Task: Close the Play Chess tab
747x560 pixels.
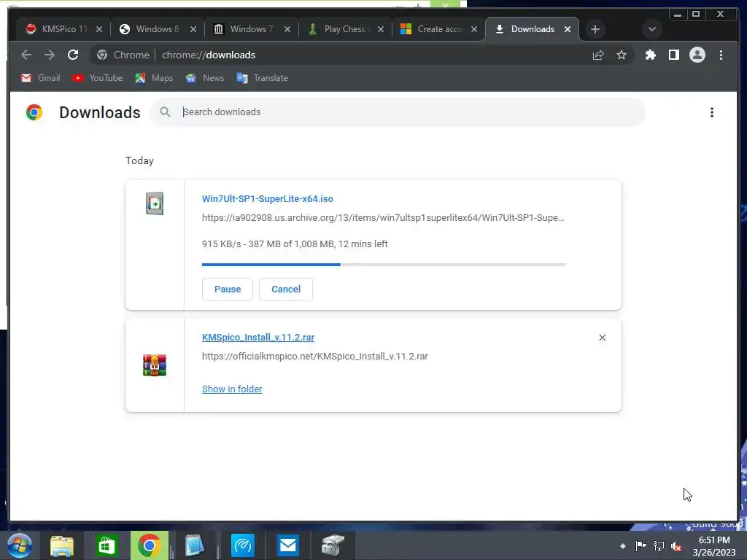Action: tap(381, 29)
